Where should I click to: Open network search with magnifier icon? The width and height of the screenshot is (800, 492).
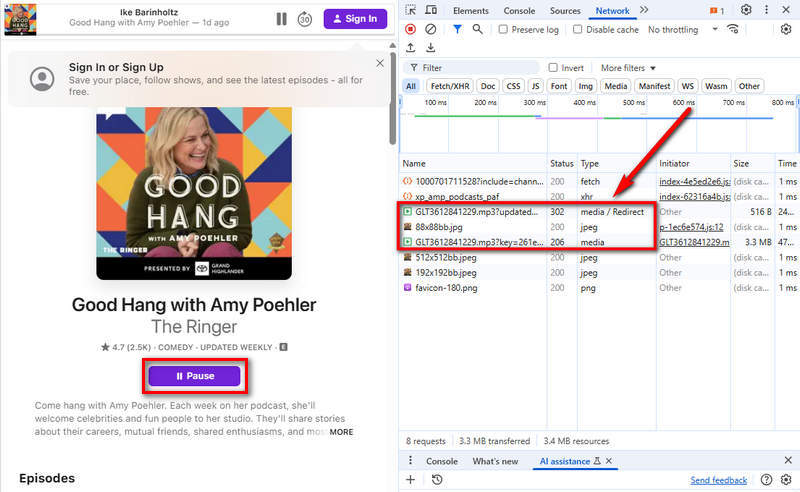pos(478,30)
